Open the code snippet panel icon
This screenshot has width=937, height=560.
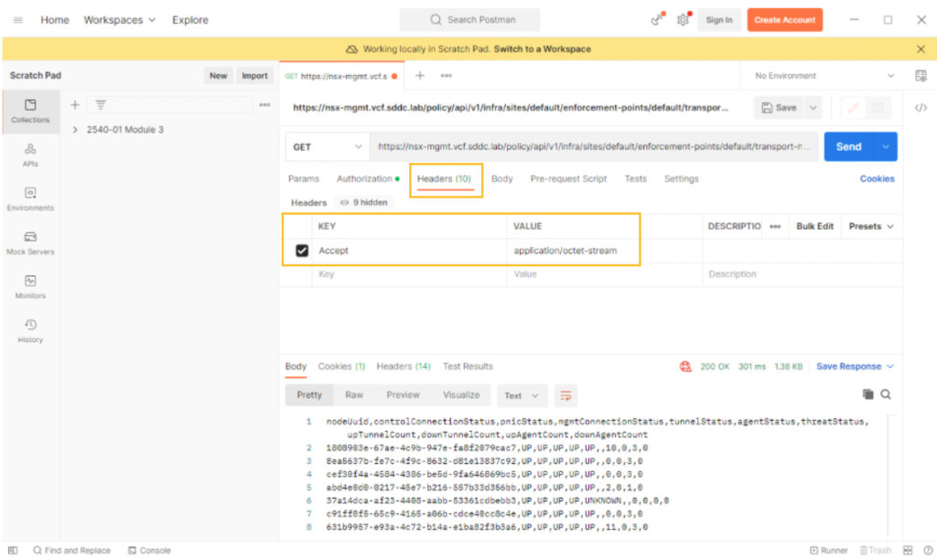tap(921, 108)
